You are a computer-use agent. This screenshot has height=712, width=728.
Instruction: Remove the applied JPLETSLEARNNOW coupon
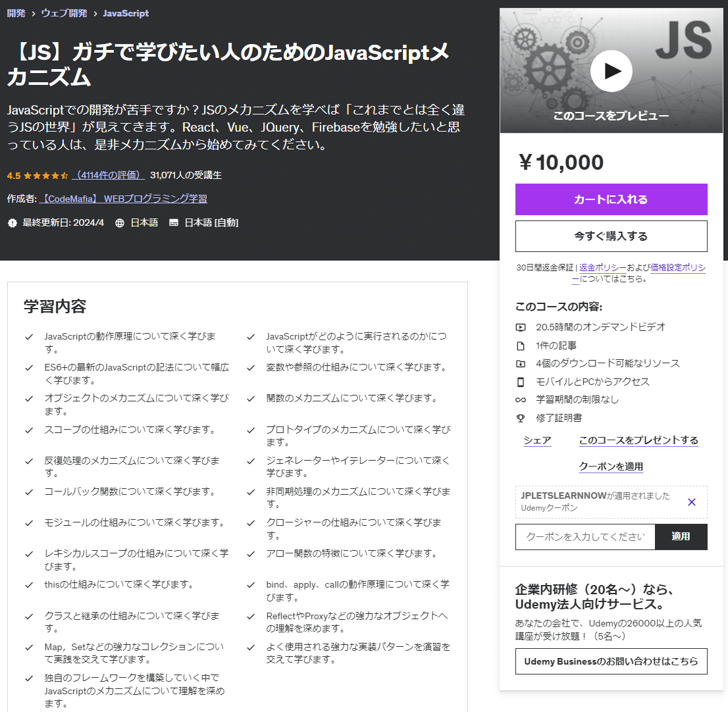tap(691, 501)
